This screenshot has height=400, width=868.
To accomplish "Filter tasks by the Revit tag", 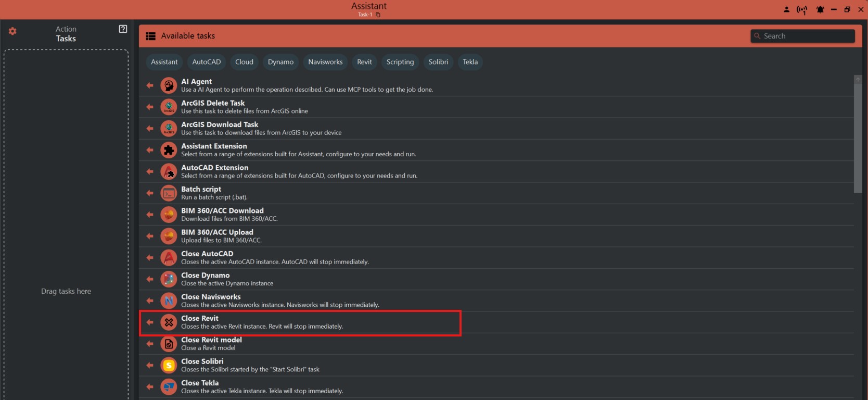I will click(x=364, y=62).
